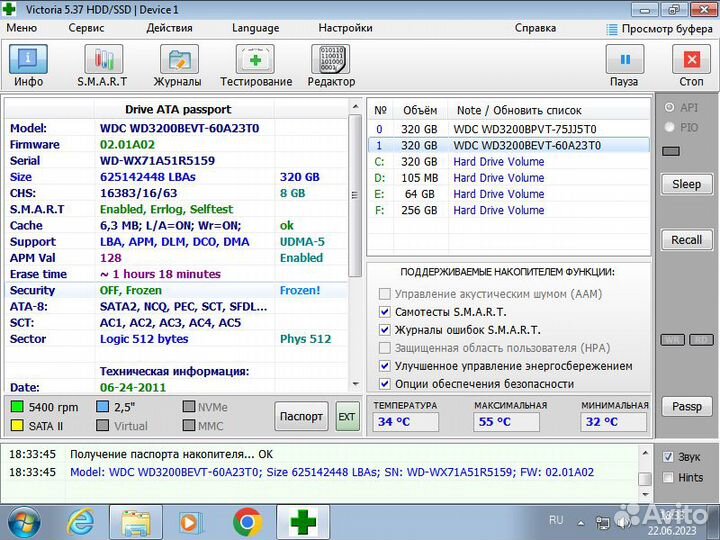
Task: Select volume F: 256 GB row
Action: pos(509,210)
